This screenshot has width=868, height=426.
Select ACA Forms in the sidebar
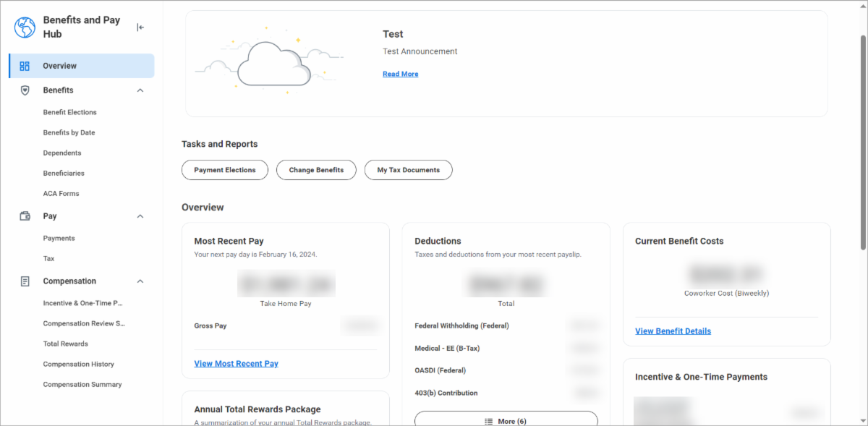59,193
